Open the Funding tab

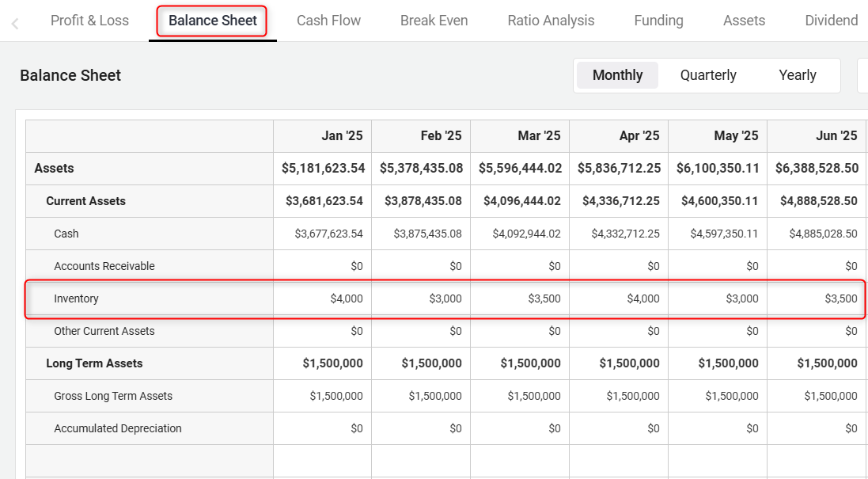(658, 21)
